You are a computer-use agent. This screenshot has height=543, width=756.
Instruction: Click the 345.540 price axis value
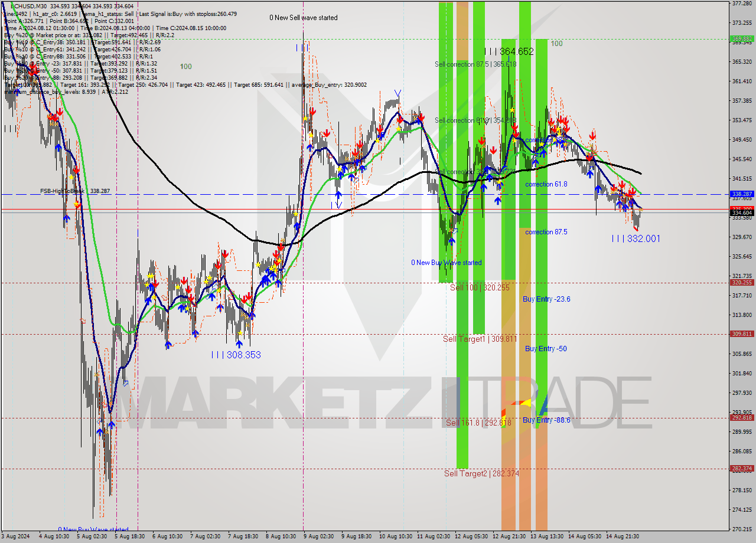click(x=742, y=159)
